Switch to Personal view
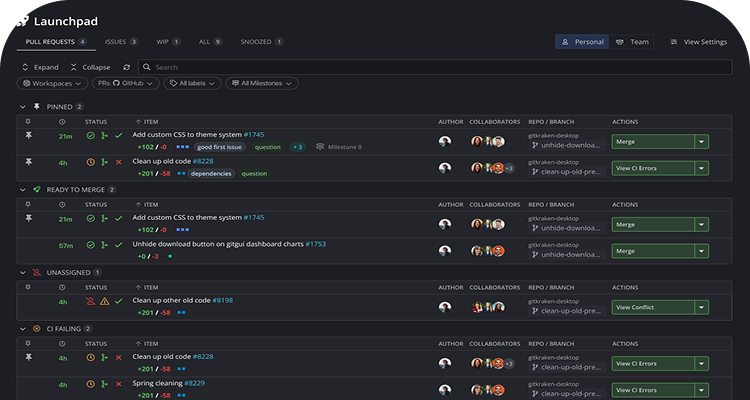Screen dimensions: 750x400 [x=581, y=42]
